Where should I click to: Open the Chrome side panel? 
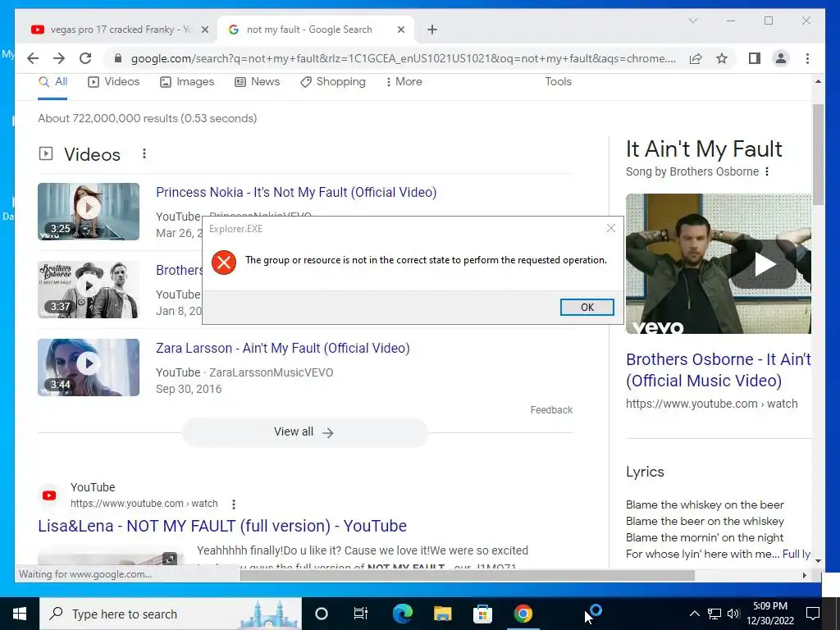click(755, 58)
